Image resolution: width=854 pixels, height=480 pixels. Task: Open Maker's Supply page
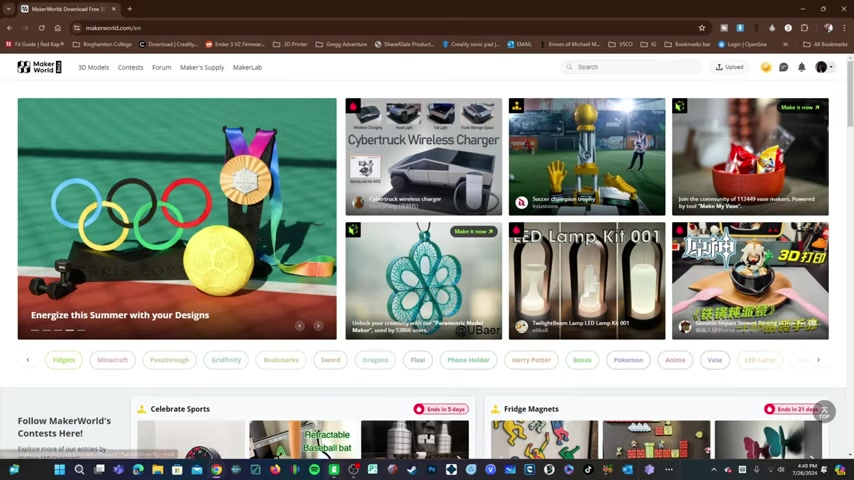click(202, 67)
